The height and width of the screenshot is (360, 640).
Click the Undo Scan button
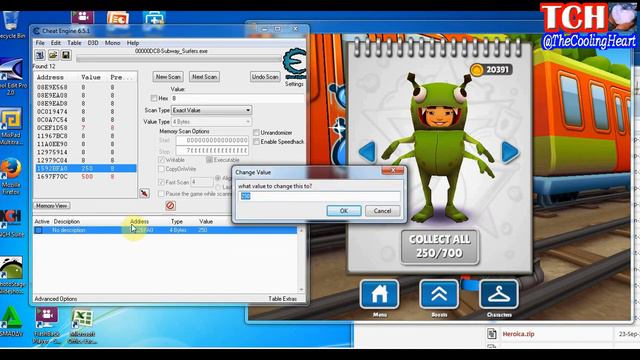(265, 77)
